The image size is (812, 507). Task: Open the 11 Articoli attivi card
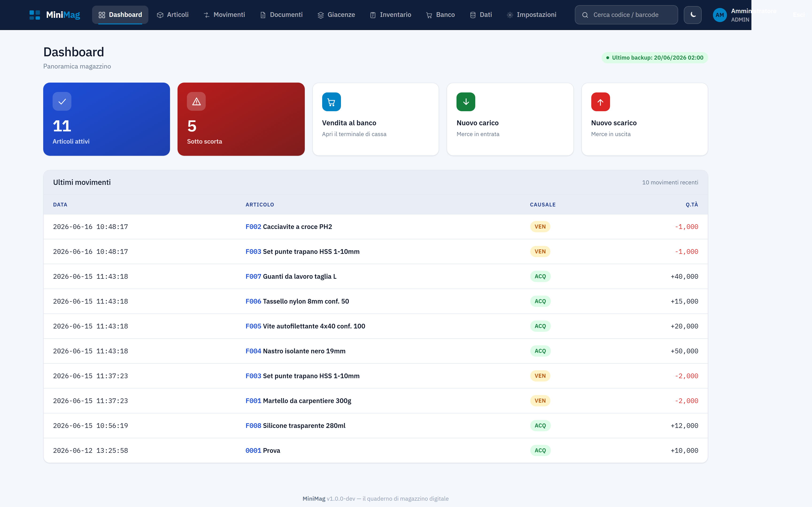click(x=107, y=119)
